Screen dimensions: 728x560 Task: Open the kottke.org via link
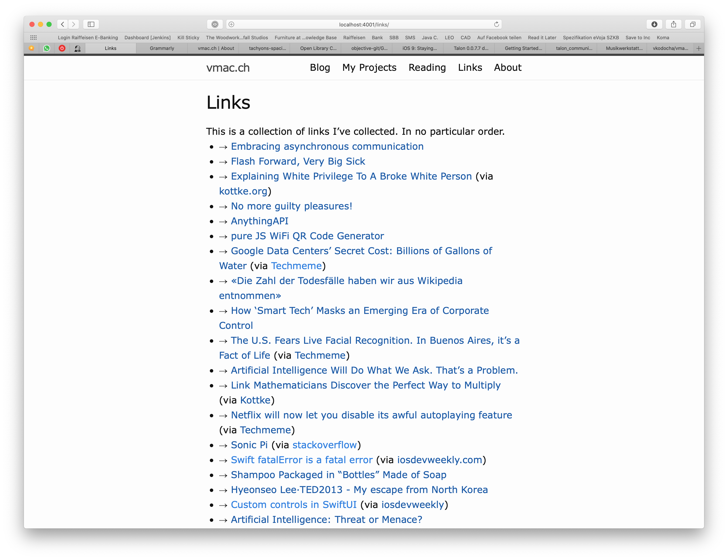point(243,191)
